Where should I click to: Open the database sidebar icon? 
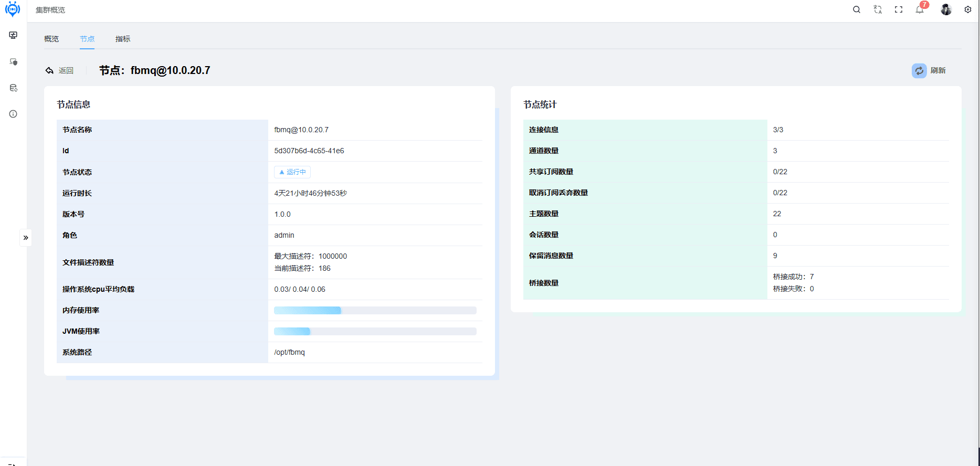click(13, 88)
